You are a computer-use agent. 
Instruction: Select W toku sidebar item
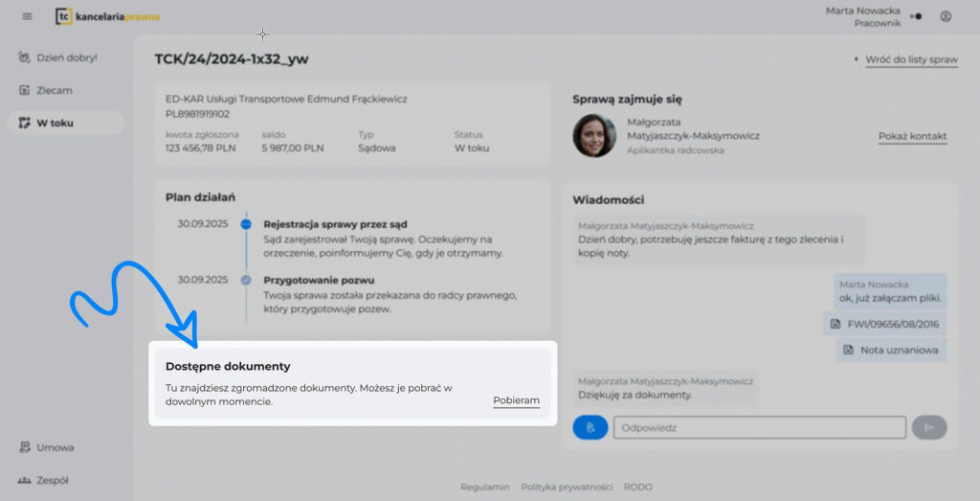[55, 123]
